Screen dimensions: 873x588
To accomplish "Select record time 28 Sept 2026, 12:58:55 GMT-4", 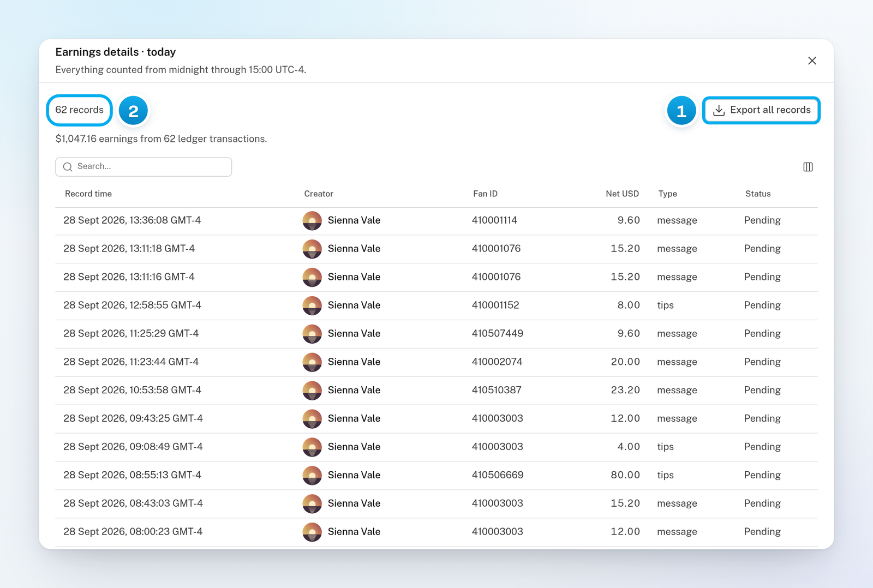I will (x=133, y=305).
